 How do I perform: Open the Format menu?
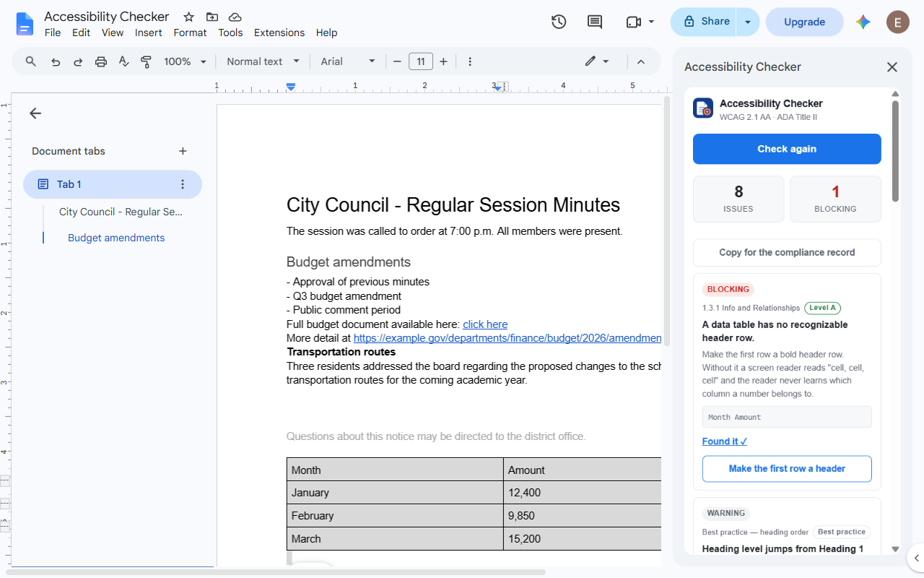pos(190,33)
